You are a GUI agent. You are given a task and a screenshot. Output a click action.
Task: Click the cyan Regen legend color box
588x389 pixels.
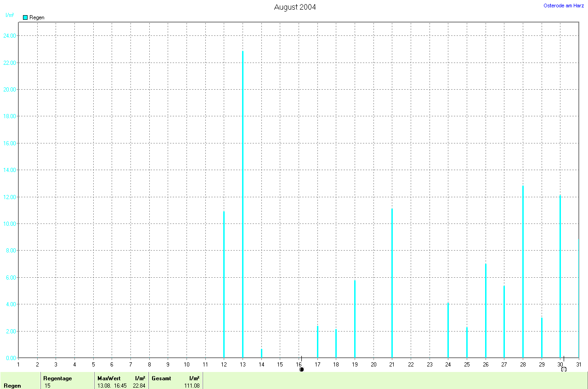[x=25, y=17]
